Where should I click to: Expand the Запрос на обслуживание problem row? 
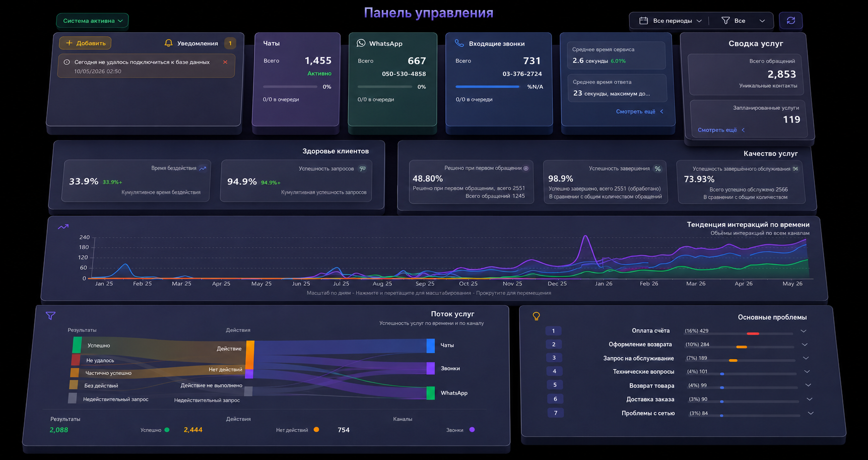point(806,358)
